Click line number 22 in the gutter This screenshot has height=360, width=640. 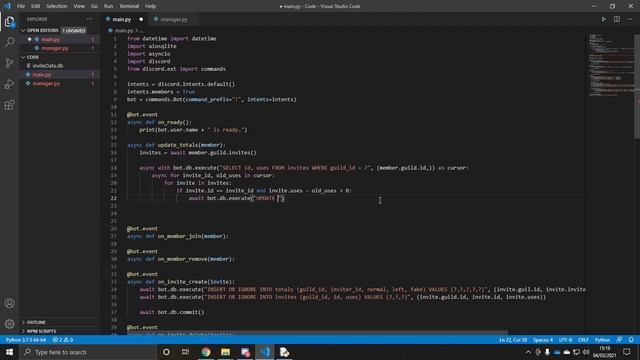[x=113, y=198]
